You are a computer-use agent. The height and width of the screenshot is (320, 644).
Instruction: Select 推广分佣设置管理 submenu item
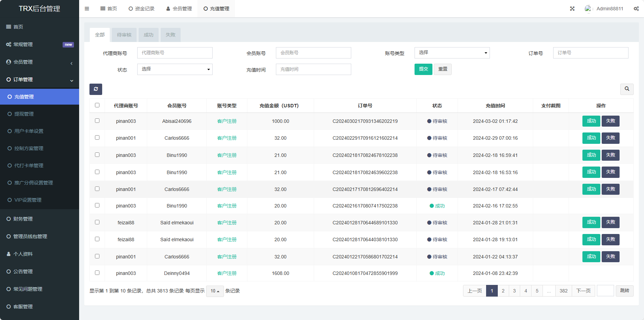pos(40,183)
